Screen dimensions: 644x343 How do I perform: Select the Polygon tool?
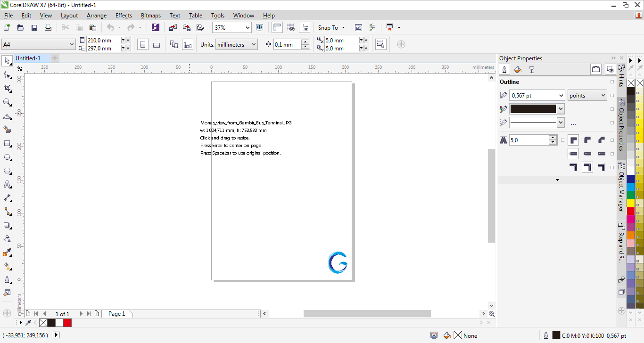point(7,171)
